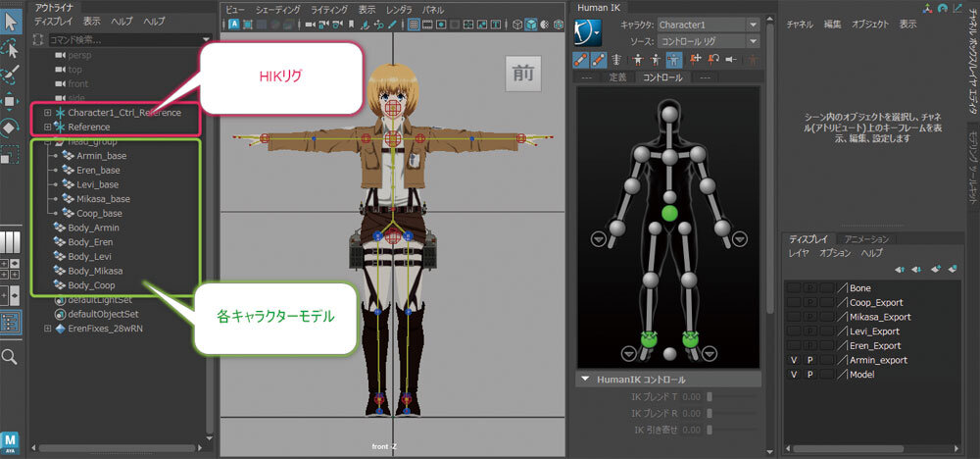Collapse the HumanIK コントロール section
Image resolution: width=980 pixels, height=459 pixels.
pos(586,380)
